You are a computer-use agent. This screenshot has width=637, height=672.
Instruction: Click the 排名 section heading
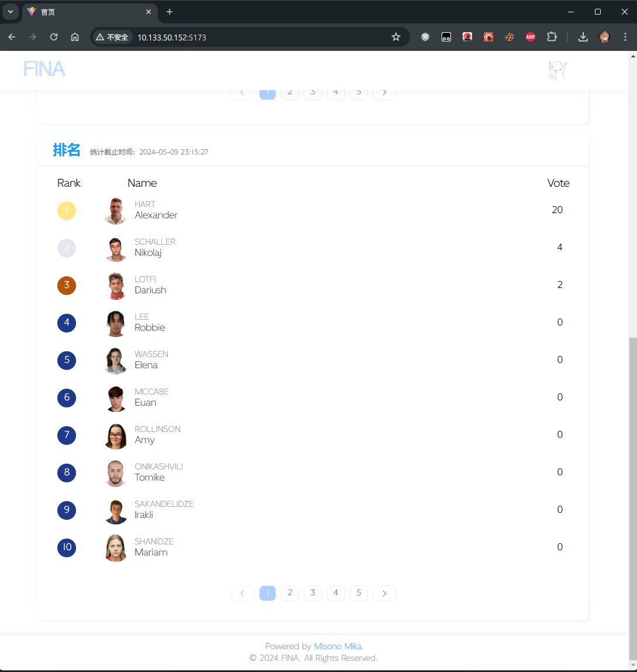pyautogui.click(x=67, y=150)
